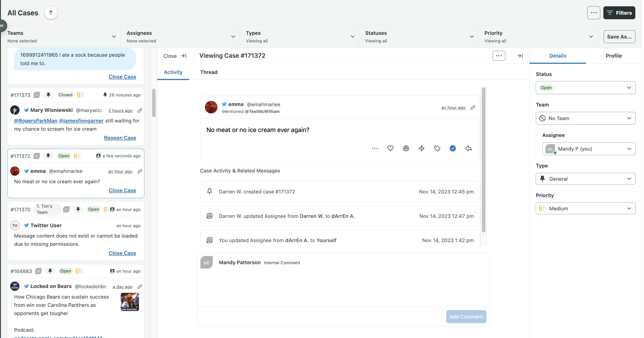The image size is (644, 338).
Task: Click the priority bars indicator on case #164883
Action: pyautogui.click(x=79, y=271)
